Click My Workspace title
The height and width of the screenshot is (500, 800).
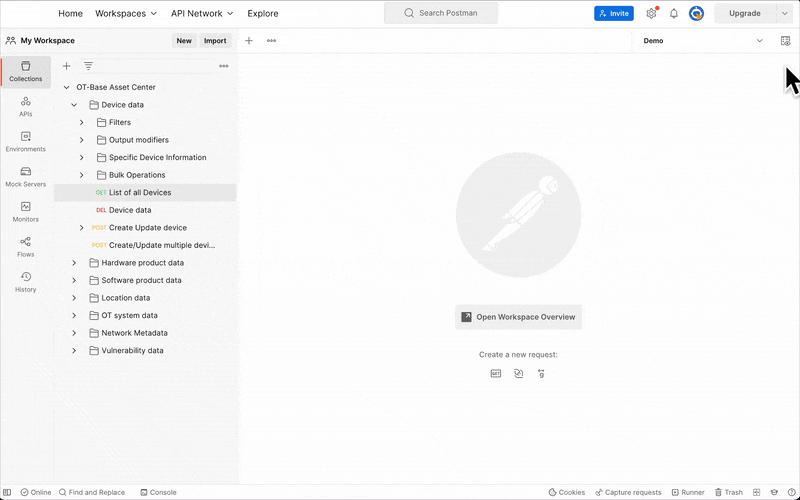(47, 41)
